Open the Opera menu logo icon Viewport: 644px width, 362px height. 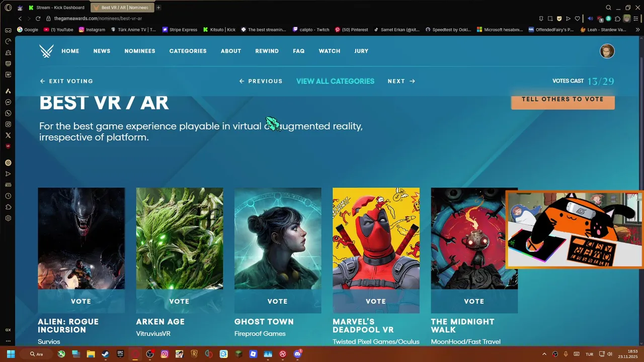click(x=8, y=8)
